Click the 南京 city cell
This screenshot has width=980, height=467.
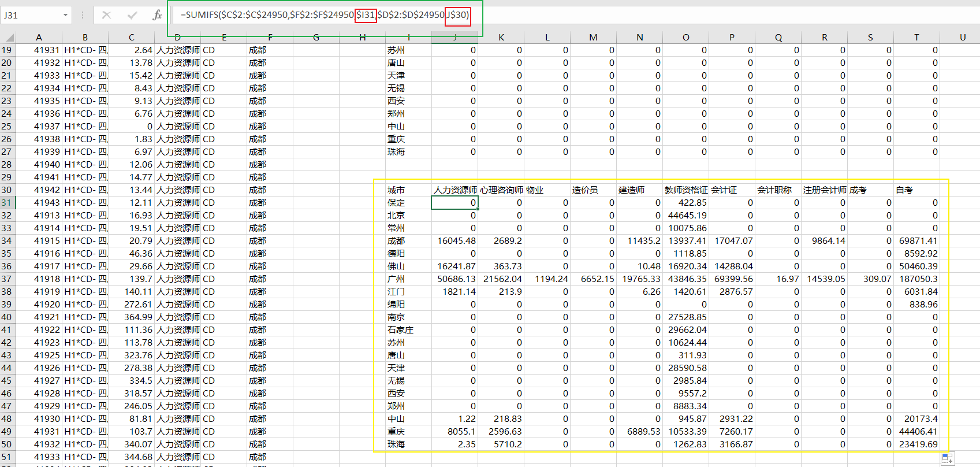point(409,317)
